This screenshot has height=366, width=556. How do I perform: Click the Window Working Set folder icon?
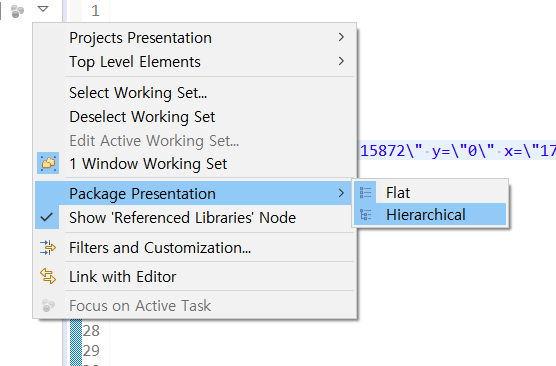(x=48, y=163)
